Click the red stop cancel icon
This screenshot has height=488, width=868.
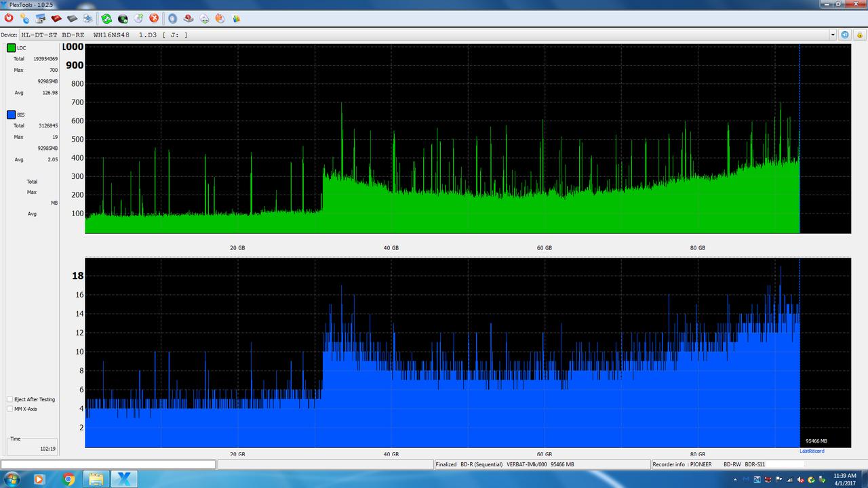[x=154, y=18]
